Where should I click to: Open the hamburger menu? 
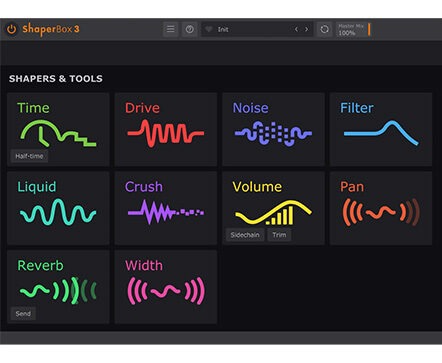tap(171, 29)
